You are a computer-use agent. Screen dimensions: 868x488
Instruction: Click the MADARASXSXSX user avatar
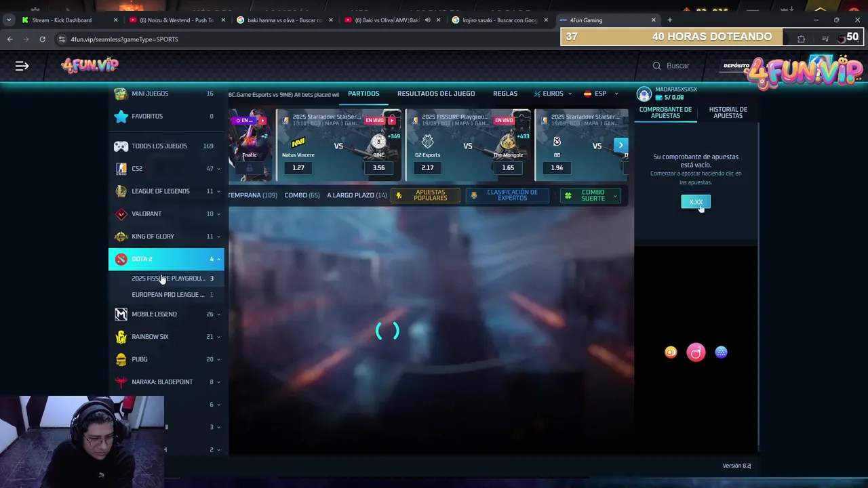[644, 94]
